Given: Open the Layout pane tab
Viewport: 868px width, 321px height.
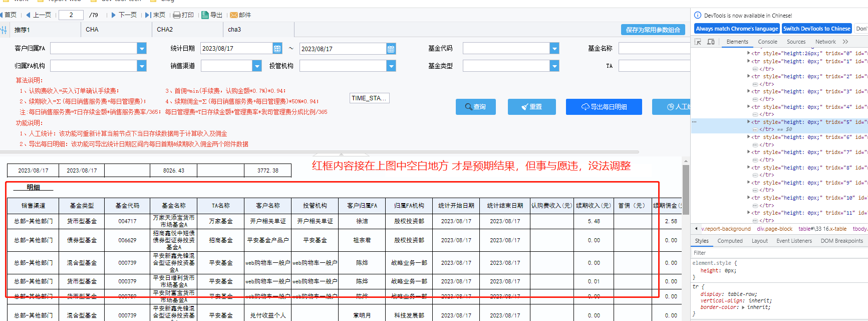Looking at the screenshot, I should [x=759, y=241].
